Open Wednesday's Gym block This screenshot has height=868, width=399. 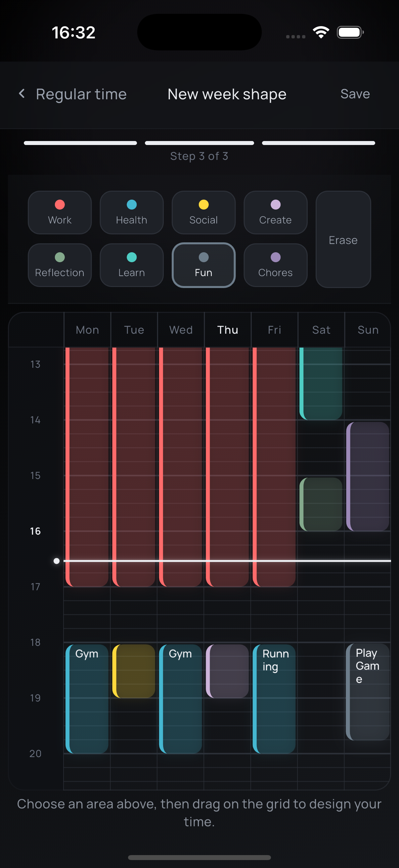180,699
